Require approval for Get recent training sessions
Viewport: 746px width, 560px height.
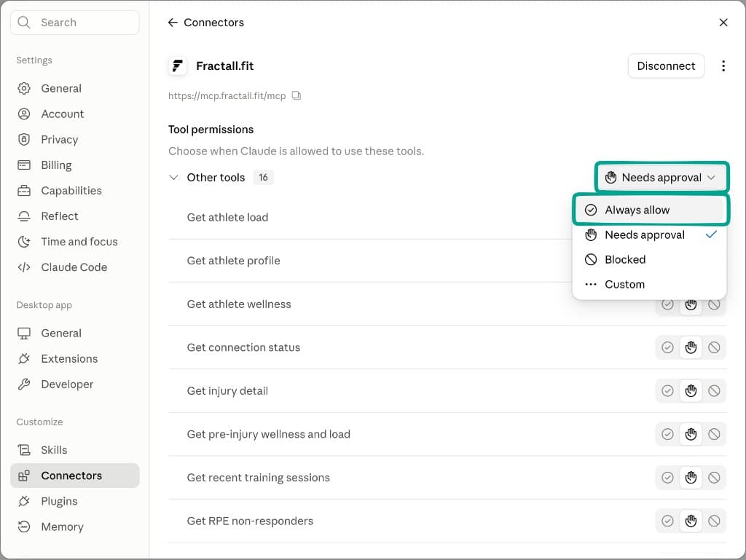[x=691, y=477]
